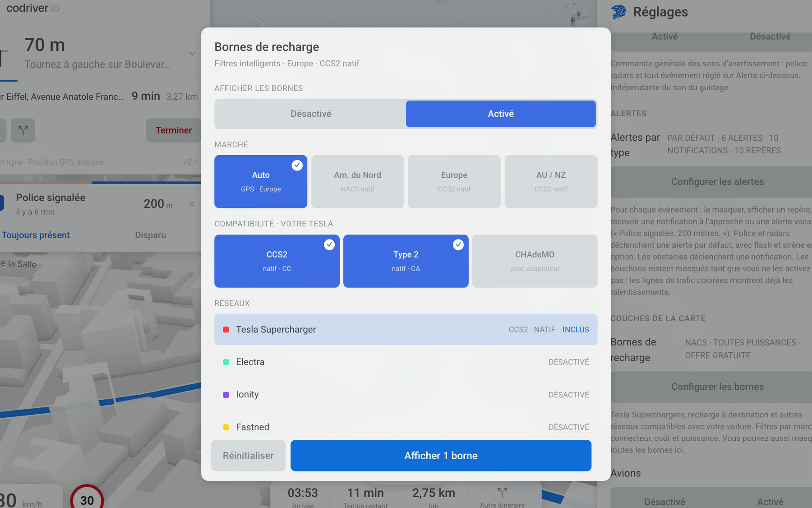Click the INCLUS label on Tesla Supercharger
Image resolution: width=812 pixels, height=508 pixels.
coord(576,330)
